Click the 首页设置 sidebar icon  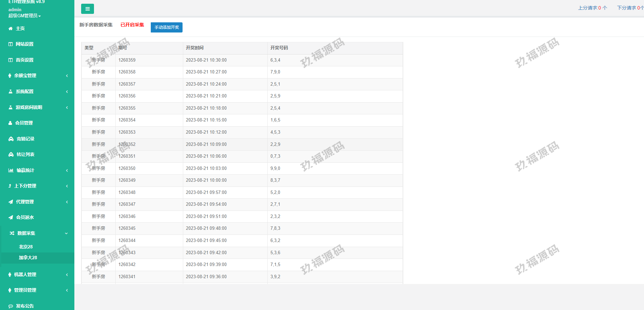(10, 60)
